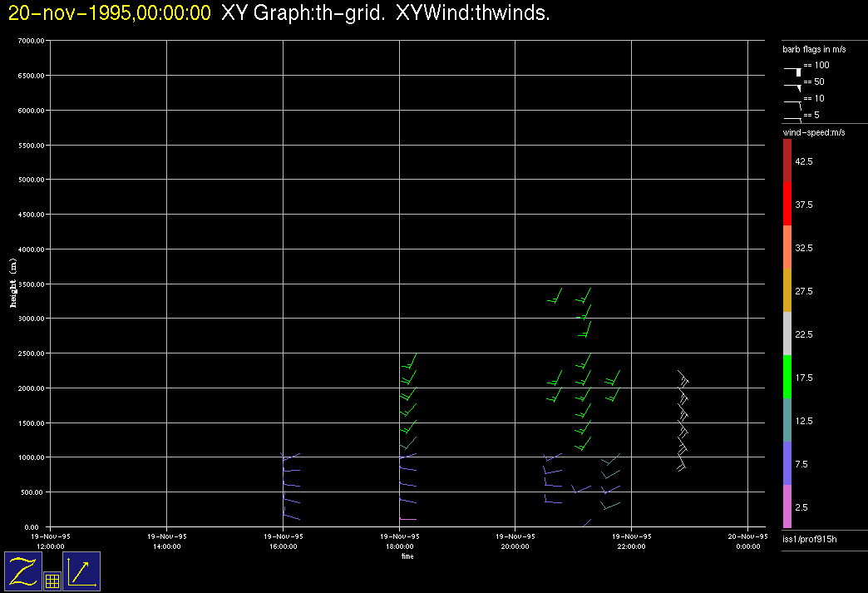Pick the dark red 42.5 color band
This screenshot has width=868, height=593.
point(787,161)
